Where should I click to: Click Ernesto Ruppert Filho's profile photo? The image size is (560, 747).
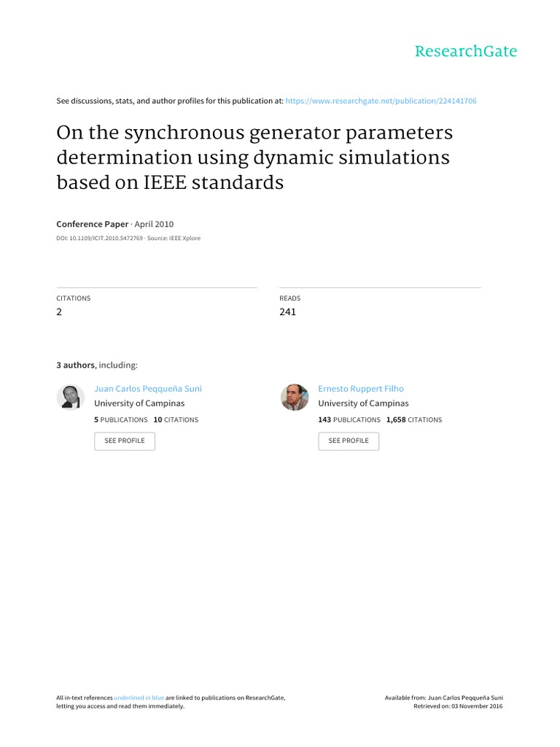(295, 397)
